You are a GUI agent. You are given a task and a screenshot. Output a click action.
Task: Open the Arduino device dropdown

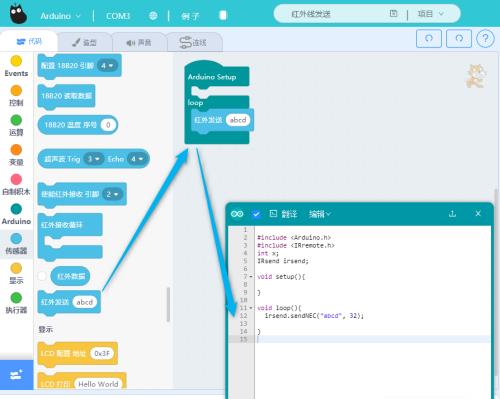pos(60,16)
